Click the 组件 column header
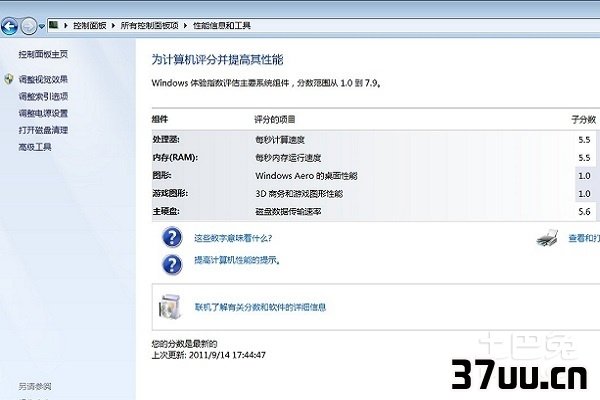Viewport: 600px width, 400px height. [x=160, y=119]
